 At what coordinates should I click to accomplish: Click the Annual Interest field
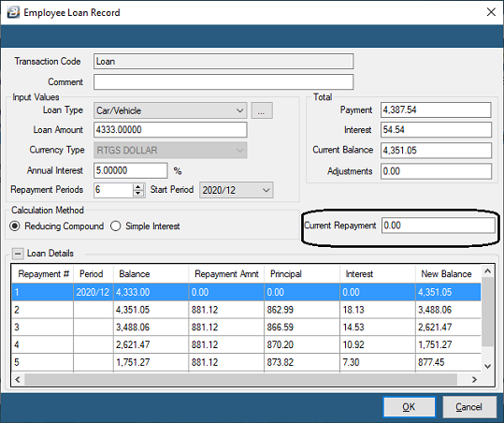point(131,170)
